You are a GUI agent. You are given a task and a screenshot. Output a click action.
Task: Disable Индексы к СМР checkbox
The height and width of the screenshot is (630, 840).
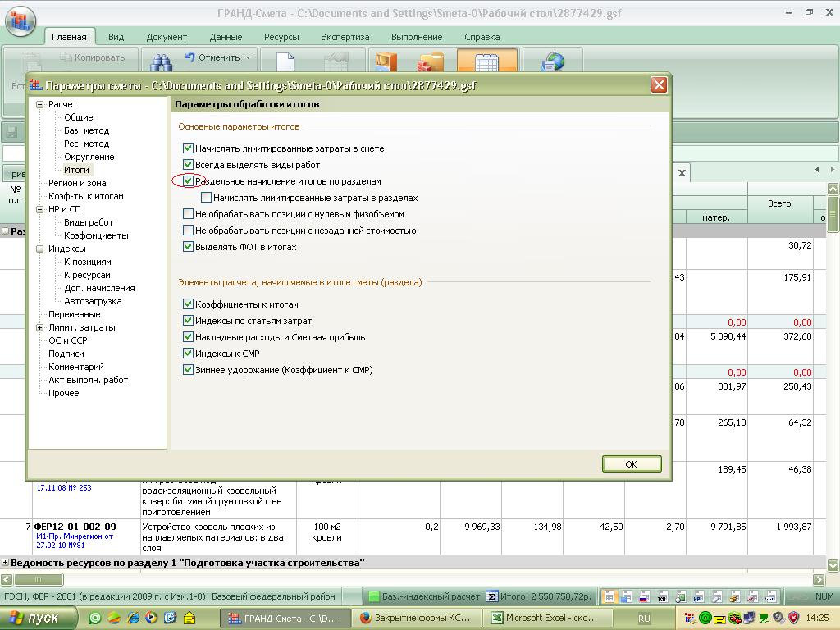point(189,354)
